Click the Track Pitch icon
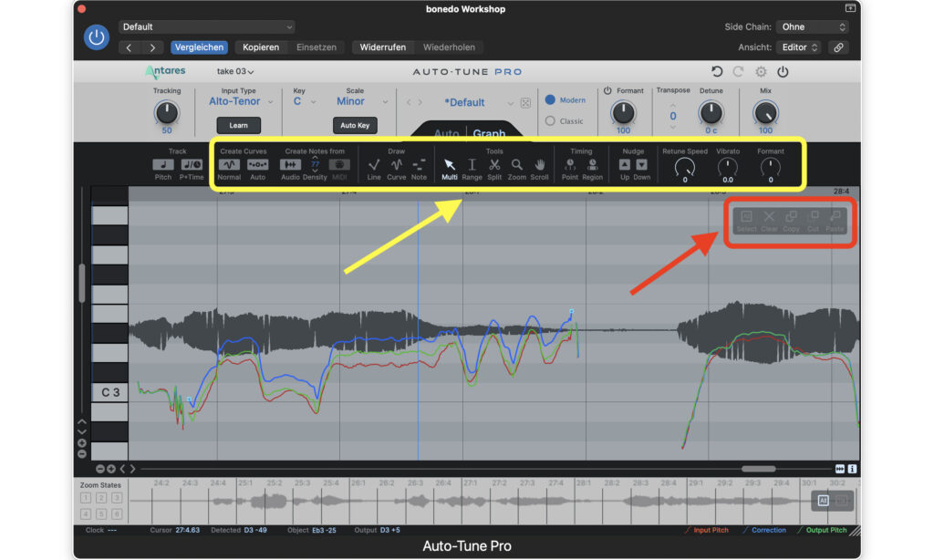Viewport: 934px width, 560px height. [162, 165]
